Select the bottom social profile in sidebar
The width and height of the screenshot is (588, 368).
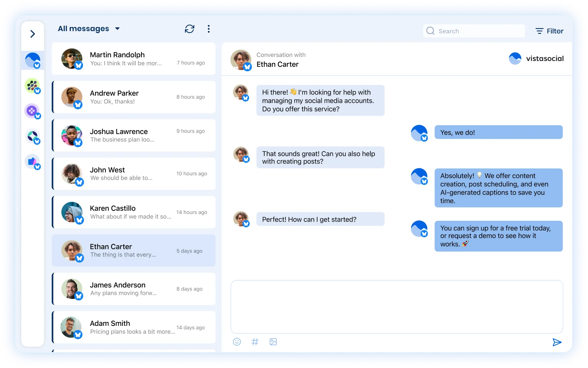(32, 161)
